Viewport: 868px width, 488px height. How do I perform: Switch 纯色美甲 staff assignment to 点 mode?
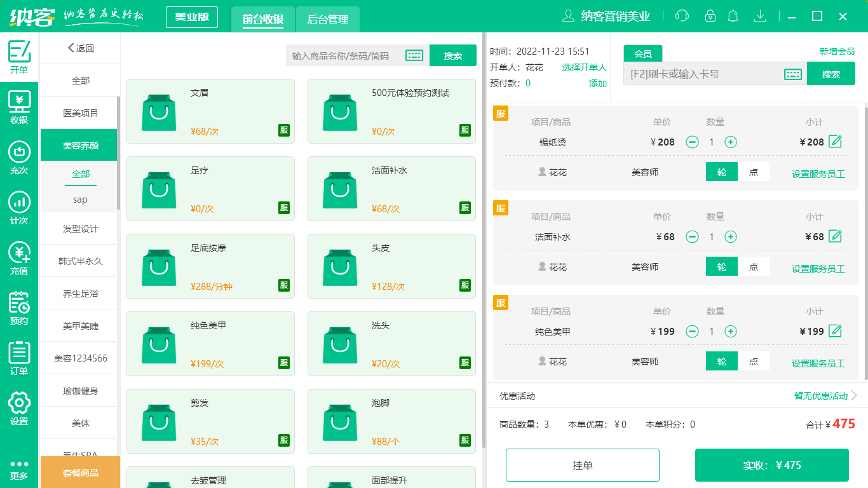754,360
